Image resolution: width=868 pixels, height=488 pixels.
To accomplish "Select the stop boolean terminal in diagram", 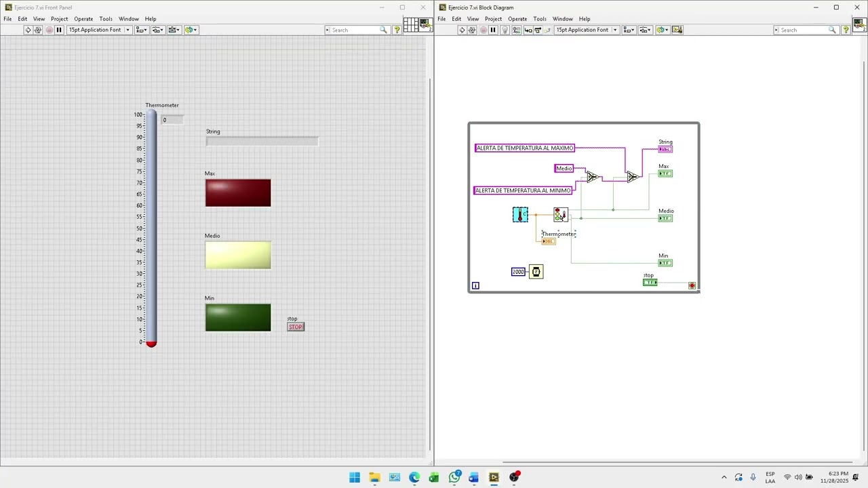I will coord(650,282).
